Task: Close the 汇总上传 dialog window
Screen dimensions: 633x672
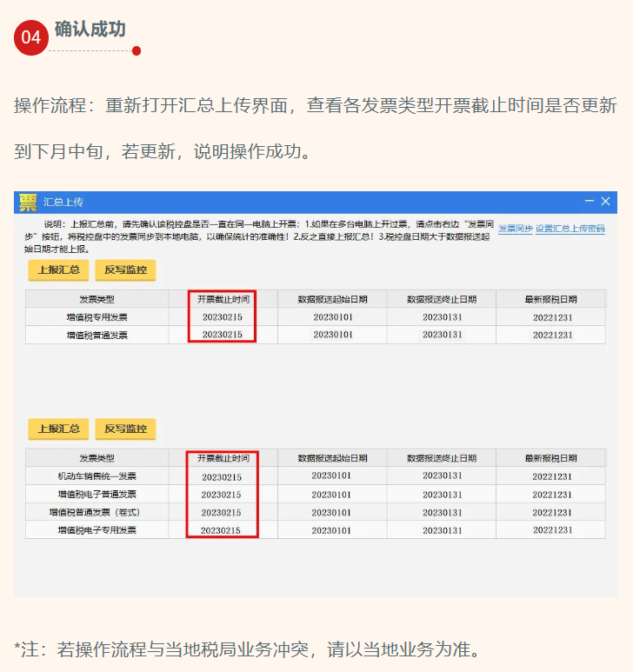Action: coord(606,201)
